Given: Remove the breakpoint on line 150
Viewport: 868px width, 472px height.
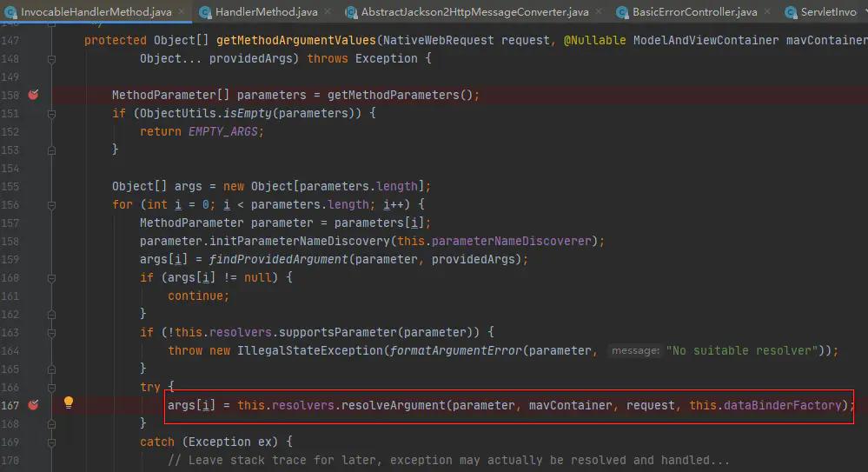Looking at the screenshot, I should (34, 95).
